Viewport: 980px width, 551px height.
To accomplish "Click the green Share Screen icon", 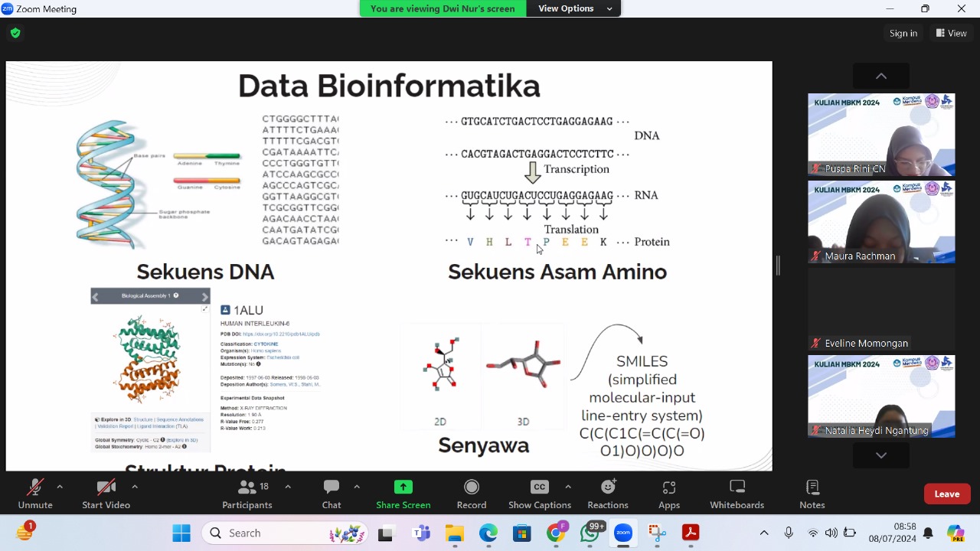I will tap(403, 487).
